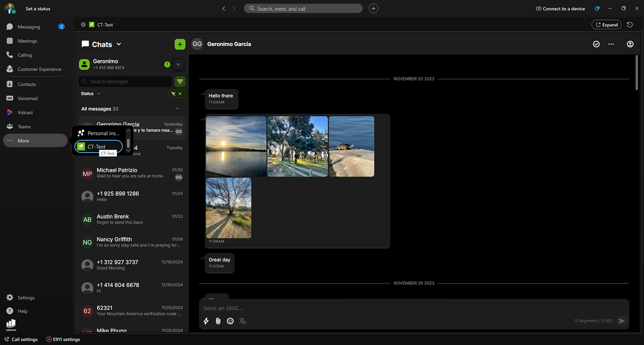Toggle the green message filter button
The image size is (644, 345).
pos(179,82)
